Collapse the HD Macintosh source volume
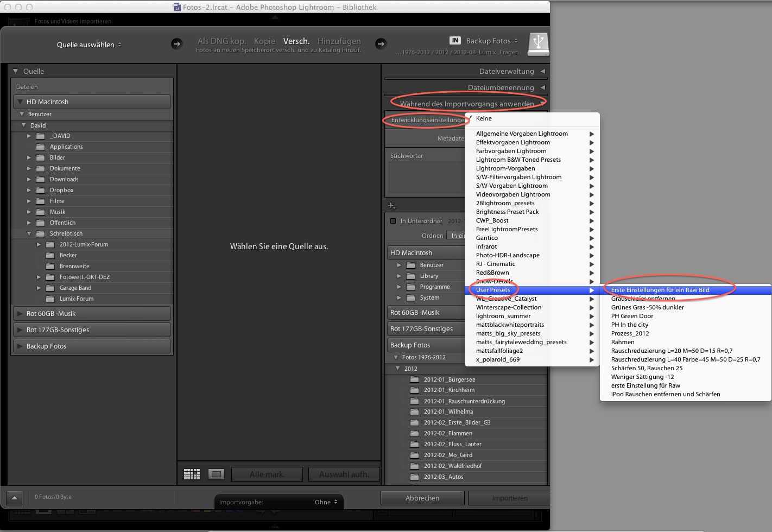772x532 pixels. 20,102
